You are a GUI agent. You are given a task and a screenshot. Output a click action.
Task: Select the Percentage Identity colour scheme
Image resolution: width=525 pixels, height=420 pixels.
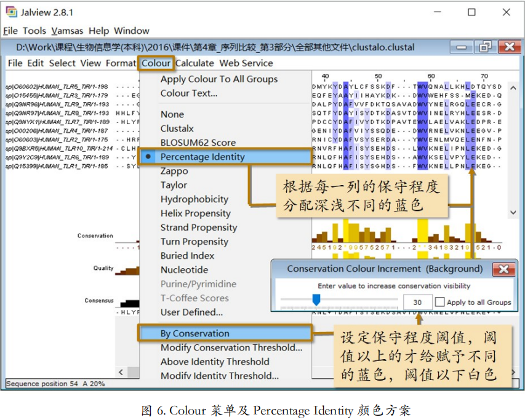[225, 157]
